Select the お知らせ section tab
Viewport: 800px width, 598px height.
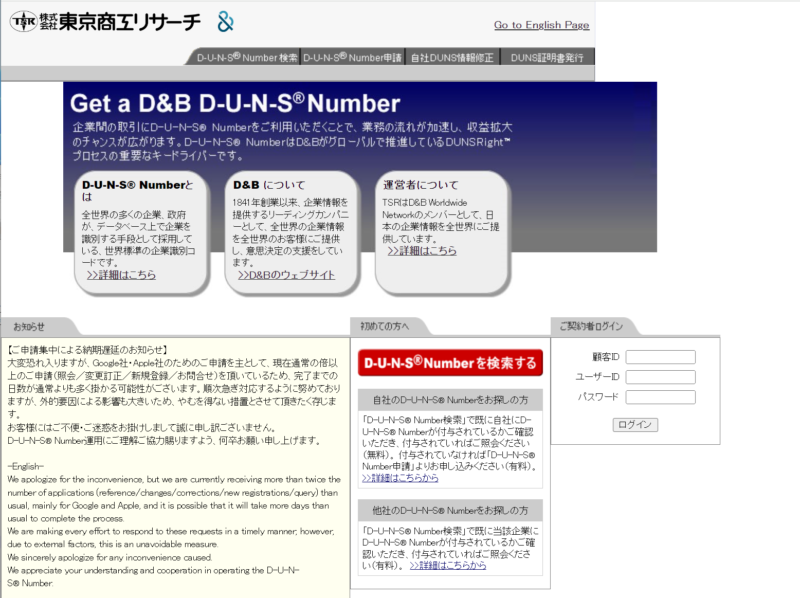coord(29,327)
